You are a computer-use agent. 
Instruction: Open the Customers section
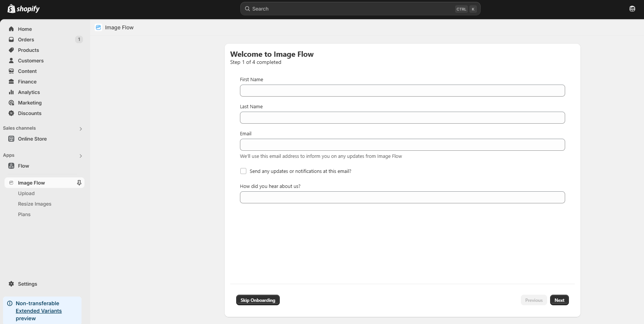coord(45,61)
